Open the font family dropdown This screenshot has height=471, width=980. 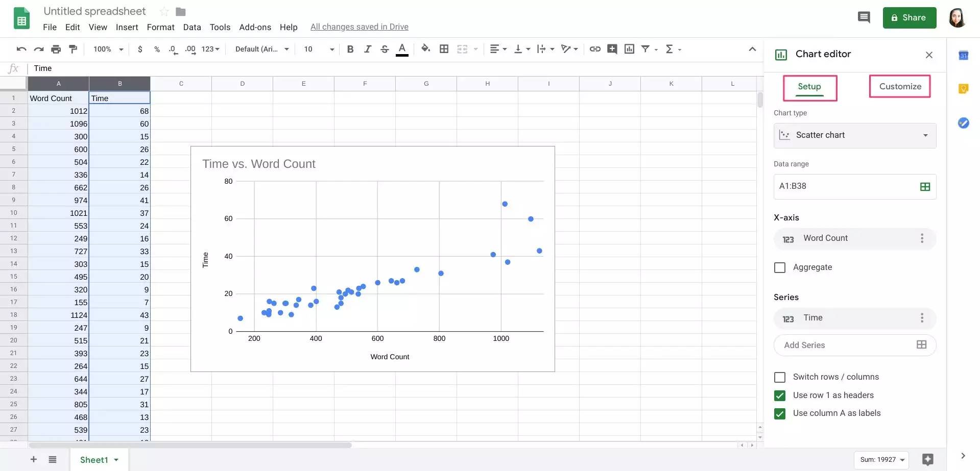click(x=262, y=49)
